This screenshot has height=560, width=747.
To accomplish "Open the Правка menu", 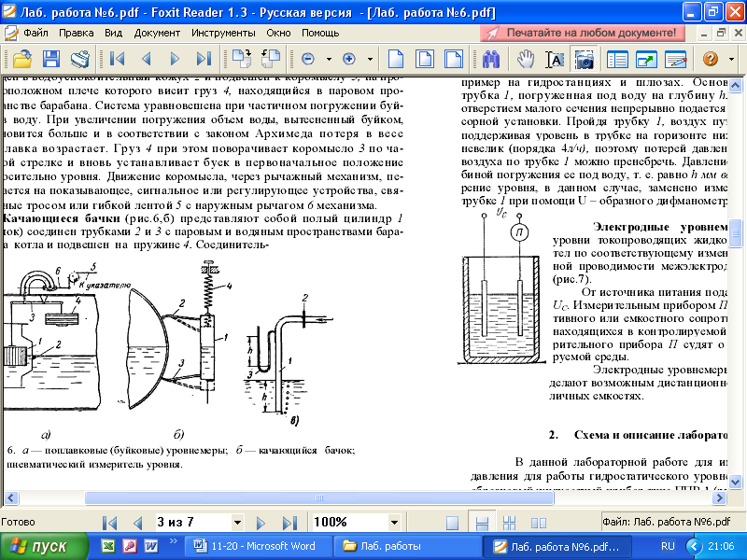I will click(x=77, y=33).
